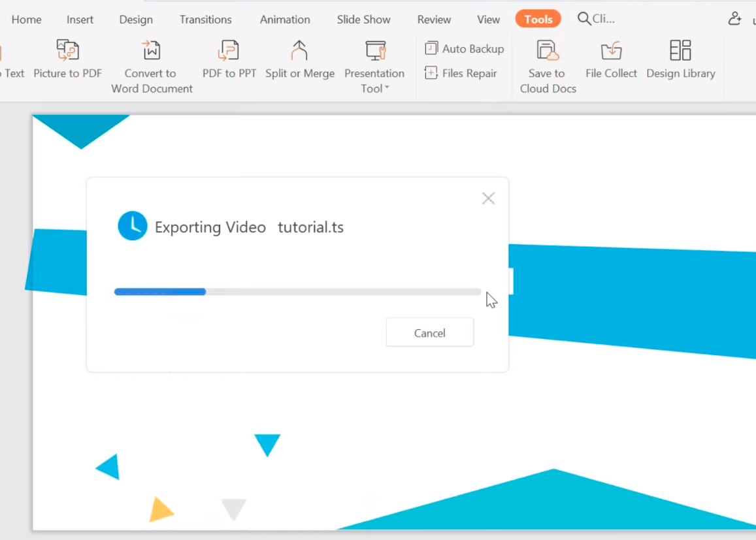Open the Review tab
Screen dimensions: 756x540
point(433,19)
